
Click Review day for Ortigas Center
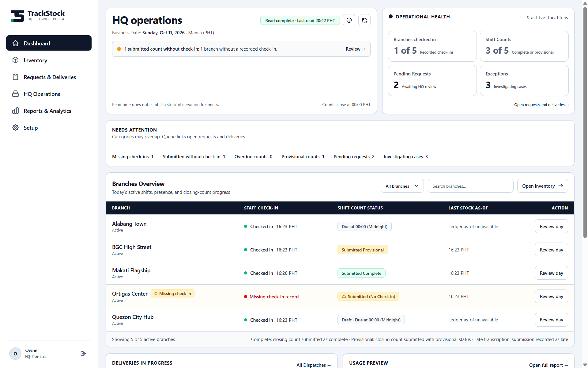pyautogui.click(x=551, y=296)
